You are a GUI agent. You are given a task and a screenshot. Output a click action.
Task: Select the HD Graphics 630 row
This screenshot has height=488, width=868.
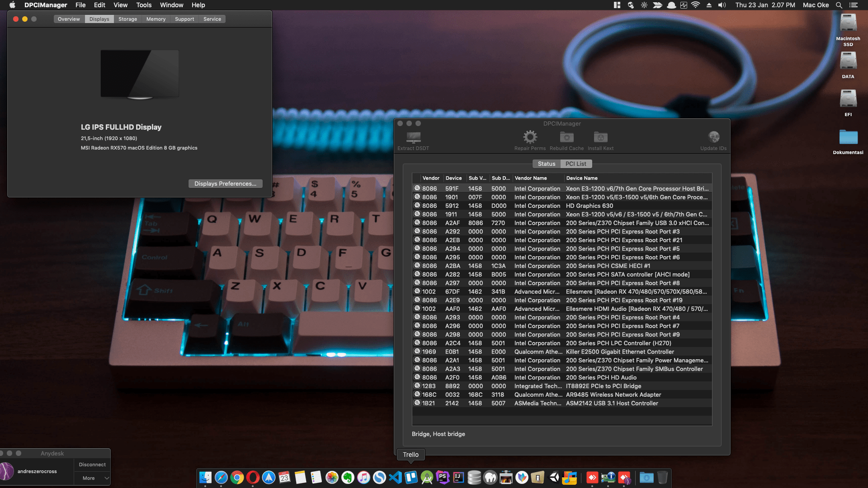coord(562,206)
